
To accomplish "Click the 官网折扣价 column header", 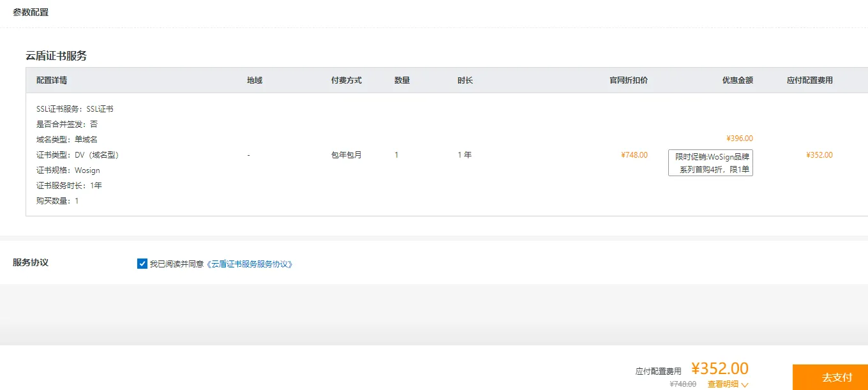I will coord(629,80).
